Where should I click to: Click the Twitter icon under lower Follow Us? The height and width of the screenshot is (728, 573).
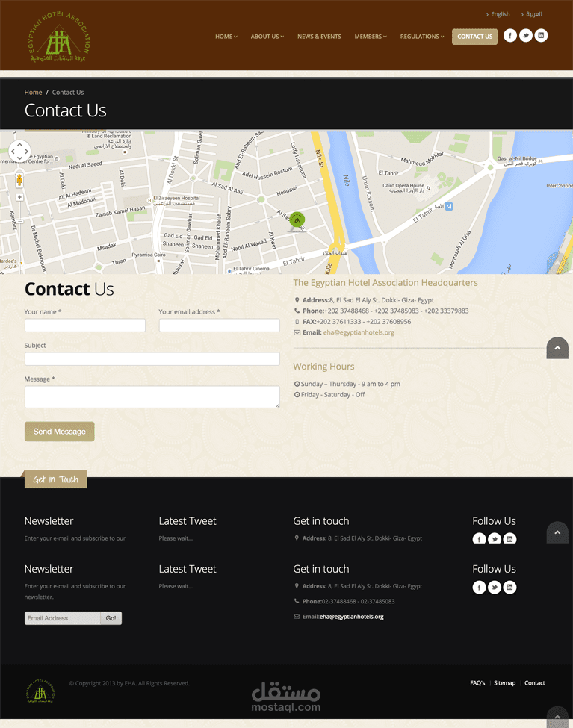495,588
